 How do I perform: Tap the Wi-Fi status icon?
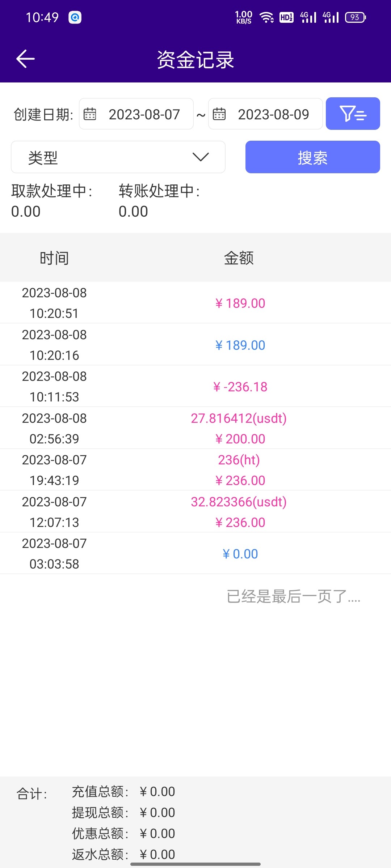(x=267, y=17)
